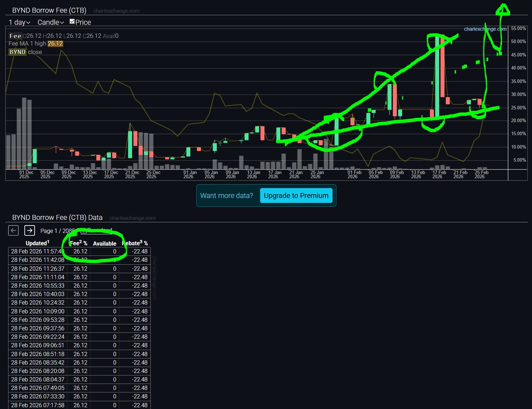
Task: Click the Updated column header
Action: pos(37,243)
